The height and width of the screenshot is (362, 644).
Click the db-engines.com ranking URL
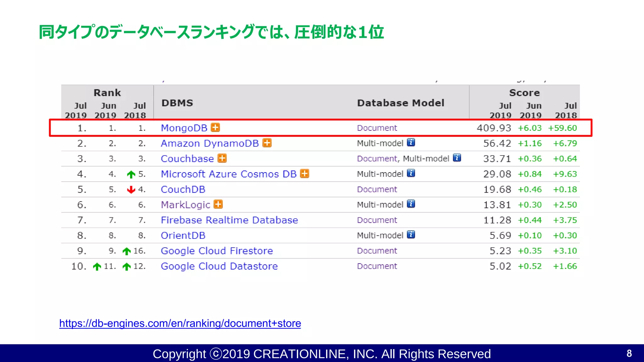coord(180,323)
